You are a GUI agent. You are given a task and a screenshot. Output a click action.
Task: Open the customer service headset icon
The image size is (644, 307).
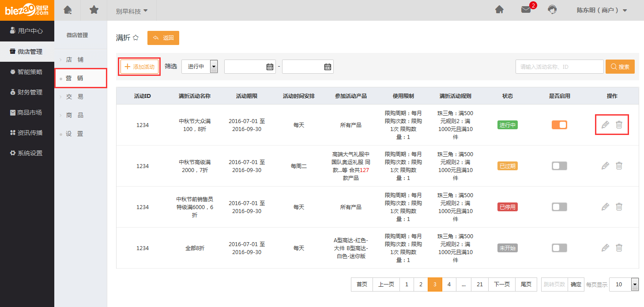click(552, 10)
